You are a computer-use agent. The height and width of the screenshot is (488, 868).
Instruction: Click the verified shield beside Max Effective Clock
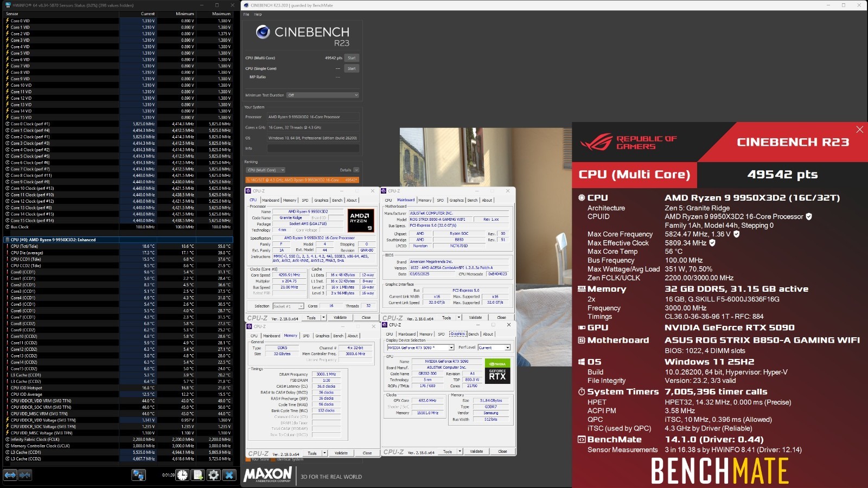point(712,243)
